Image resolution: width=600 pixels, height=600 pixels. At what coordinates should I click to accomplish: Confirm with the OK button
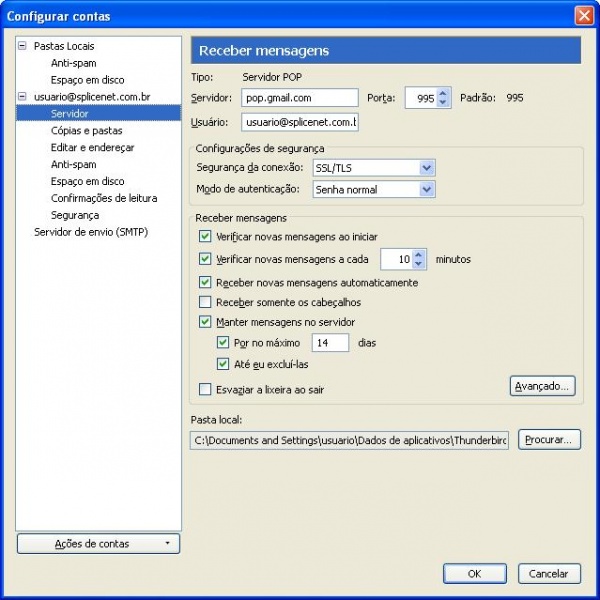pyautogui.click(x=474, y=574)
